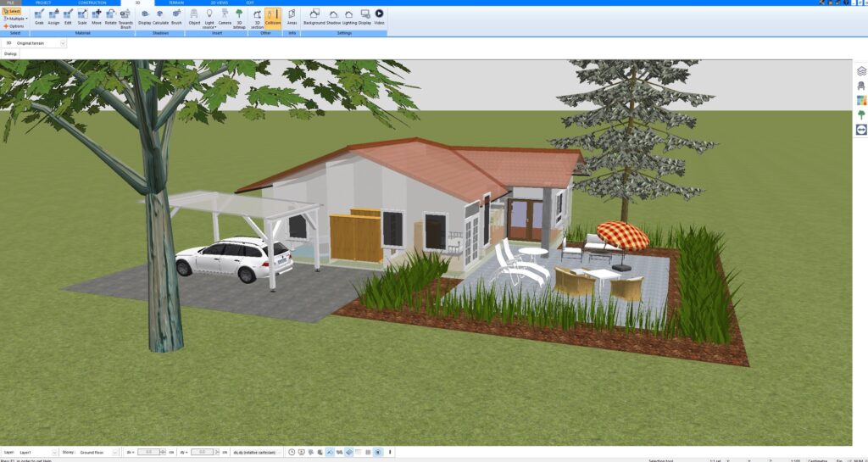This screenshot has height=462, width=868.
Task: Click the Video icon in Settings
Action: [379, 16]
